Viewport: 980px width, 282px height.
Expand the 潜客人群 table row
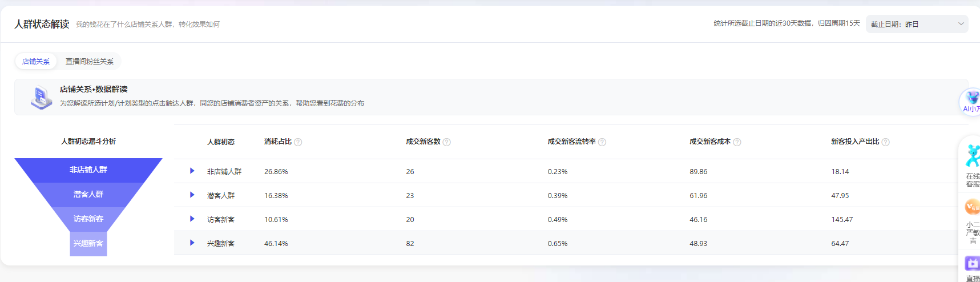pos(192,195)
